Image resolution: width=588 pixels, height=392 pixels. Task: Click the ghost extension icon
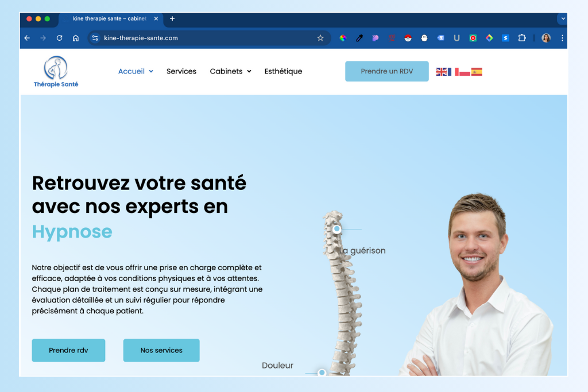pos(424,38)
